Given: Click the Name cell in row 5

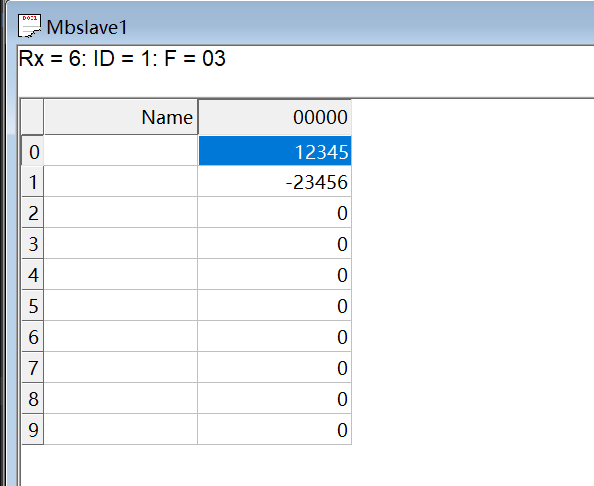Looking at the screenshot, I should [121, 306].
